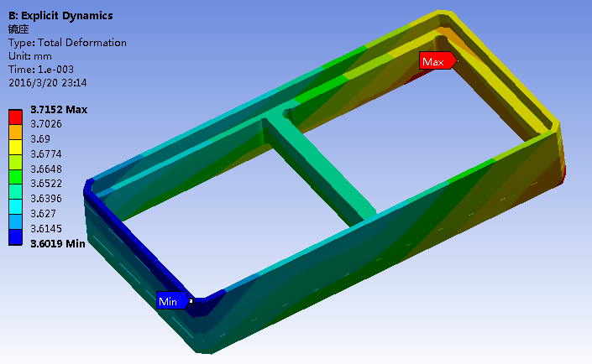The image size is (592, 364).
Task: Click the date stamp 2016/3/20 23:14
Action: pyautogui.click(x=48, y=83)
